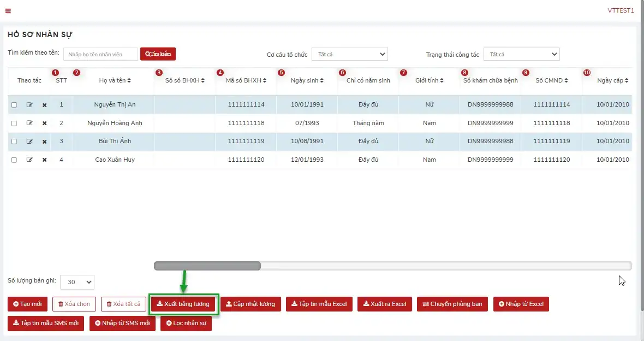This screenshot has height=341, width=644.
Task: Open the Cơ cấu tổ chức dropdown
Action: (x=349, y=54)
